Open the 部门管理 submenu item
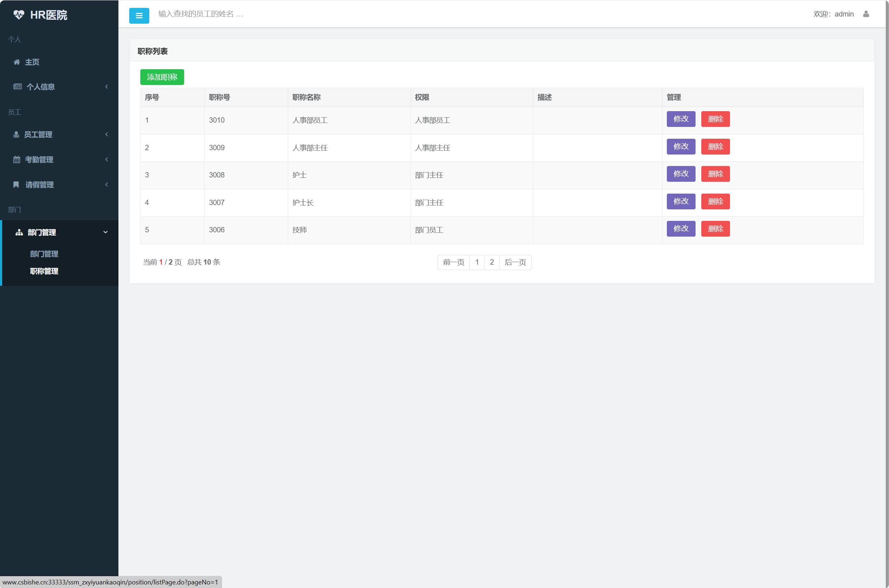 [44, 254]
